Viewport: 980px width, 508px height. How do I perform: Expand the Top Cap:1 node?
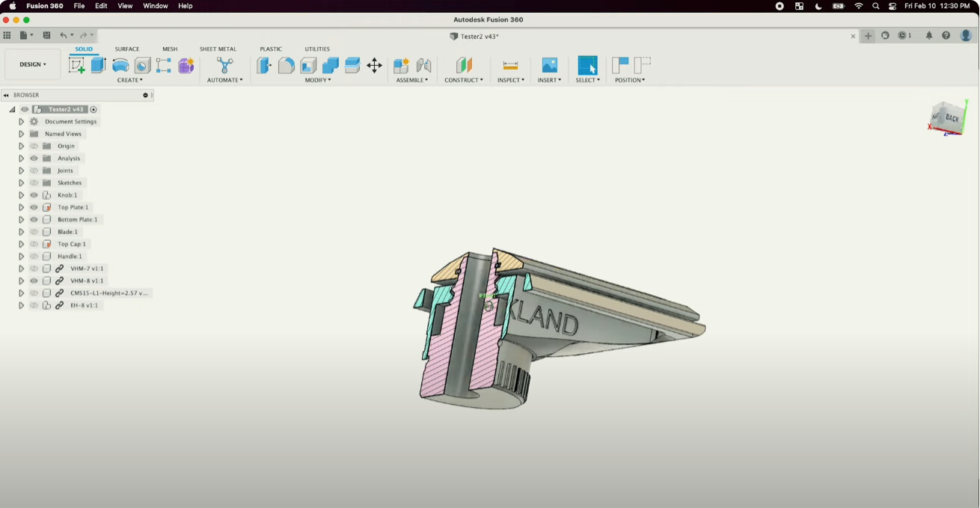pyautogui.click(x=21, y=244)
